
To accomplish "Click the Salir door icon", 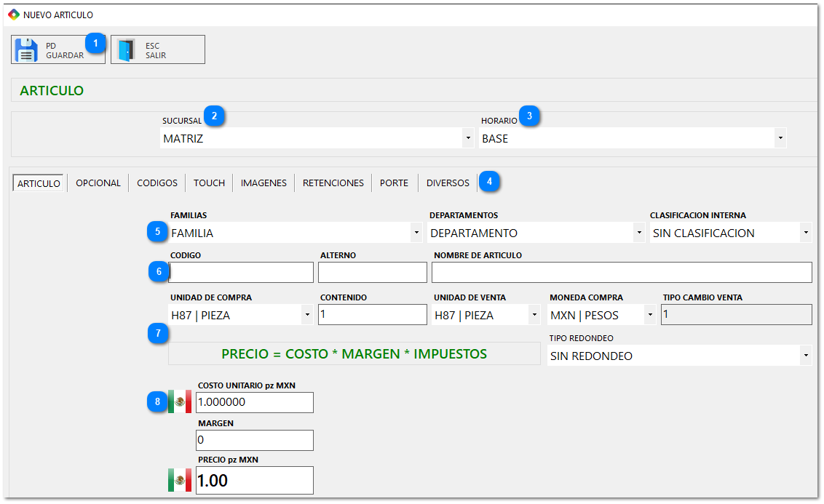I will click(x=127, y=50).
